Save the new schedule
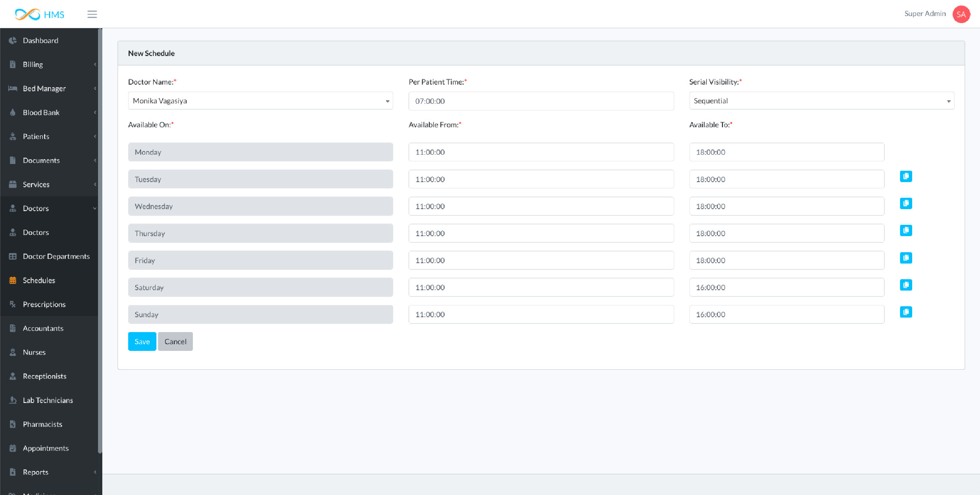Image resolution: width=980 pixels, height=495 pixels. click(142, 341)
